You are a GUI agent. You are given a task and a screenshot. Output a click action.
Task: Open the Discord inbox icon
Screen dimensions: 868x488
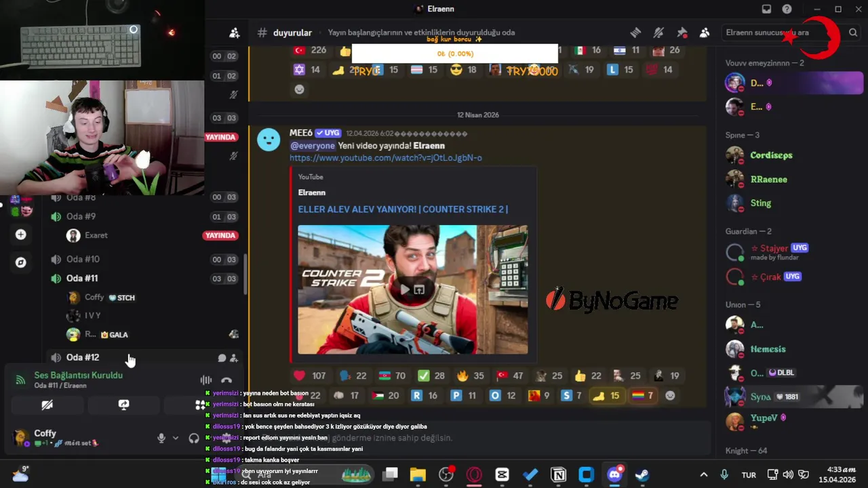pos(766,9)
